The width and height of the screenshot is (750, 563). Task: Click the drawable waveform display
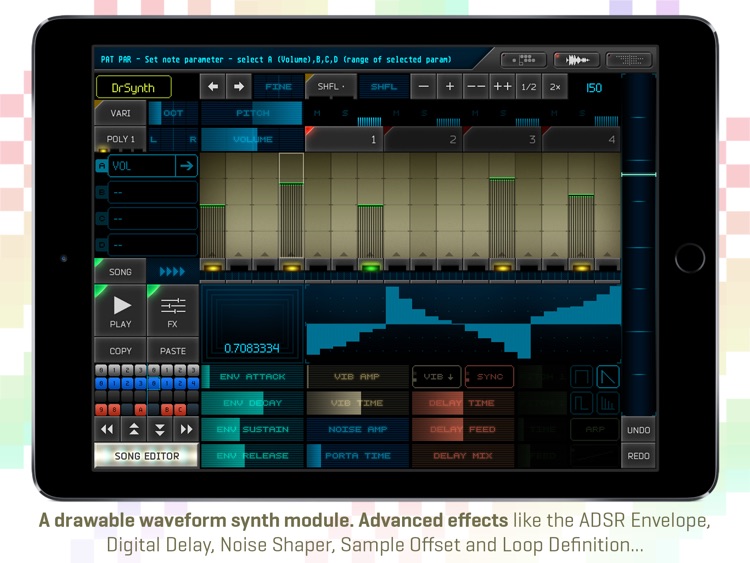(463, 322)
